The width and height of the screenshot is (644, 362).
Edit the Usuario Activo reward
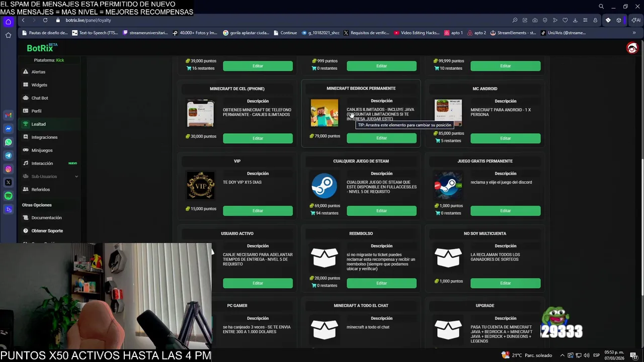pos(258,283)
